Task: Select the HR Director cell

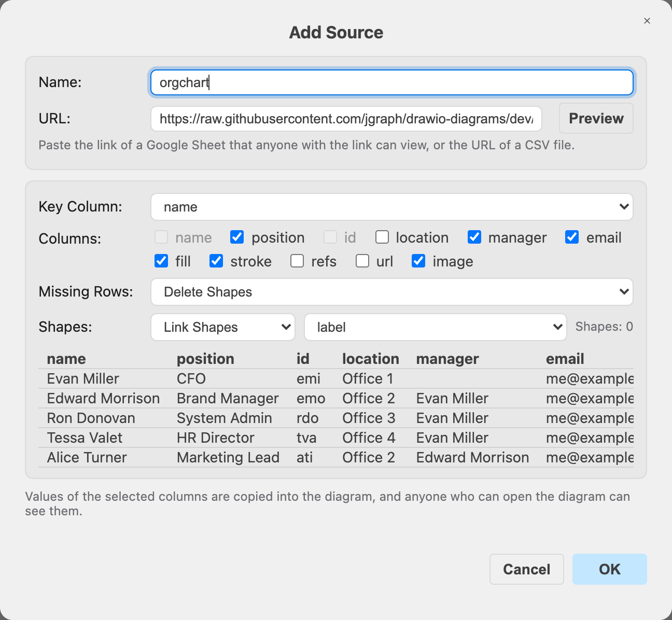Action: 216,438
